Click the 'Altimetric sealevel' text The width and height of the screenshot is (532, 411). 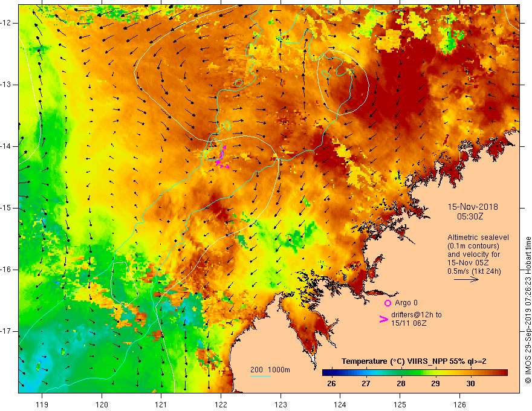[478, 238]
